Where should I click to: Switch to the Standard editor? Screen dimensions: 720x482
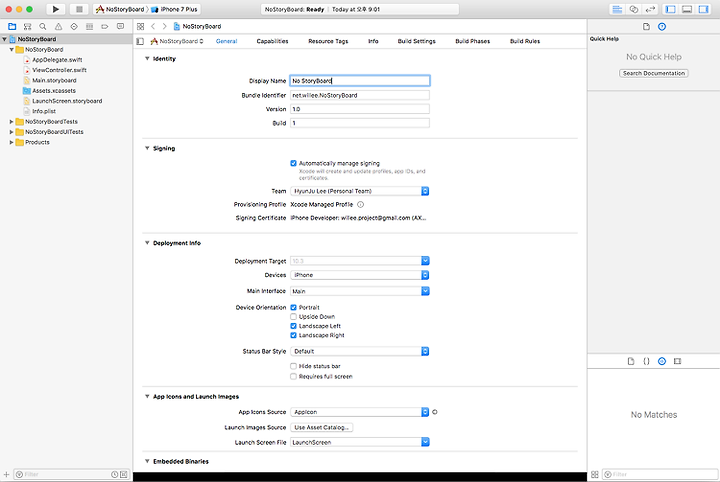pyautogui.click(x=617, y=9)
